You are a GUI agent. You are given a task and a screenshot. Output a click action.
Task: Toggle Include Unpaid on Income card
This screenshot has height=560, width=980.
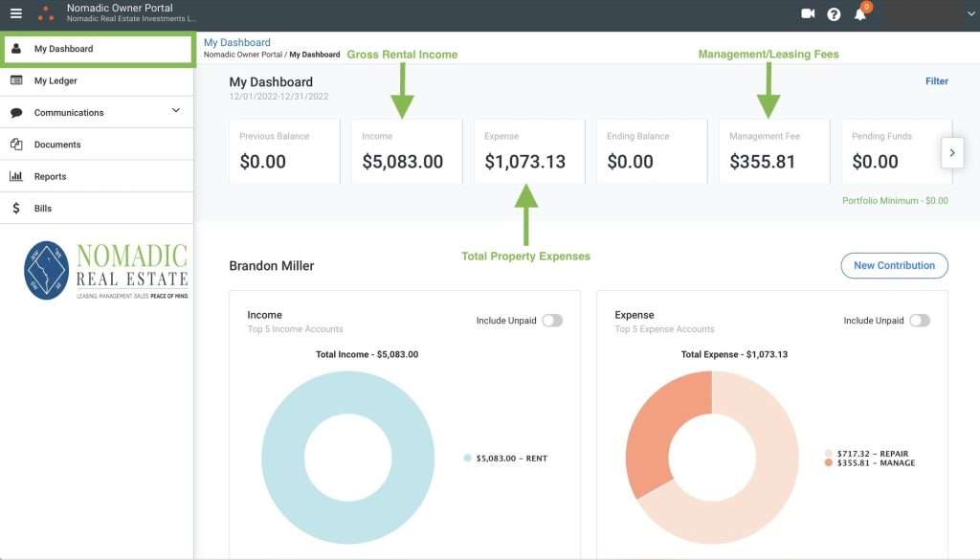click(x=552, y=321)
